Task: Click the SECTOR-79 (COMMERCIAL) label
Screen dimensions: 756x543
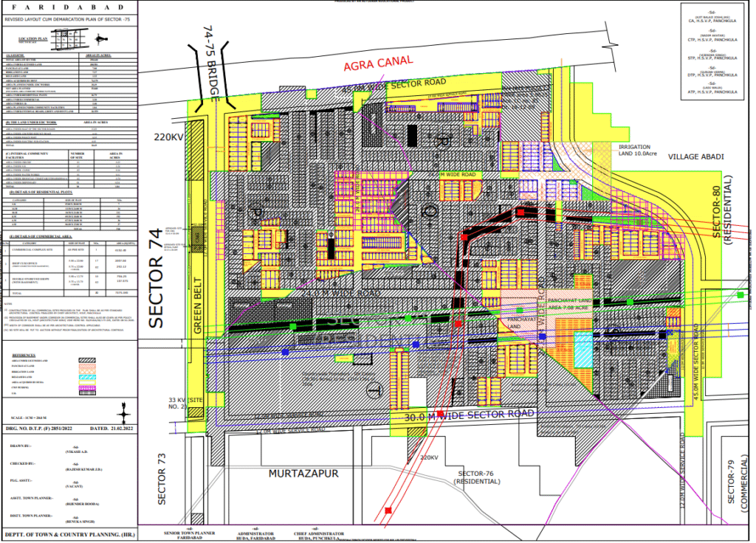Action: coord(735,488)
